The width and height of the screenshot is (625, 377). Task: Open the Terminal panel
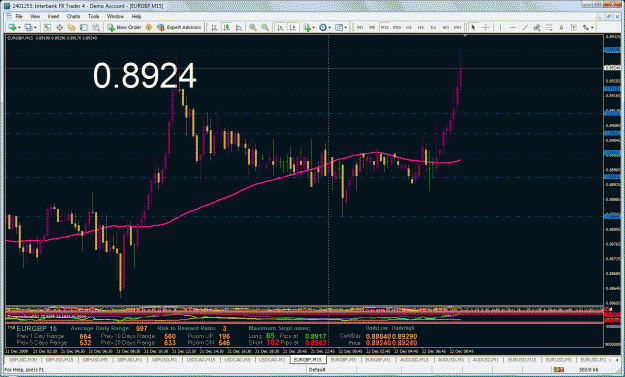pos(83,27)
